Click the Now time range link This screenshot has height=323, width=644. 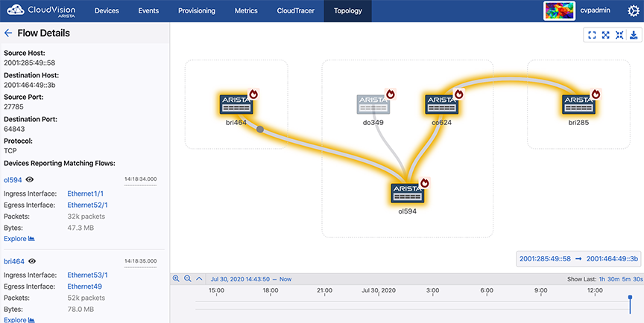(x=285, y=279)
